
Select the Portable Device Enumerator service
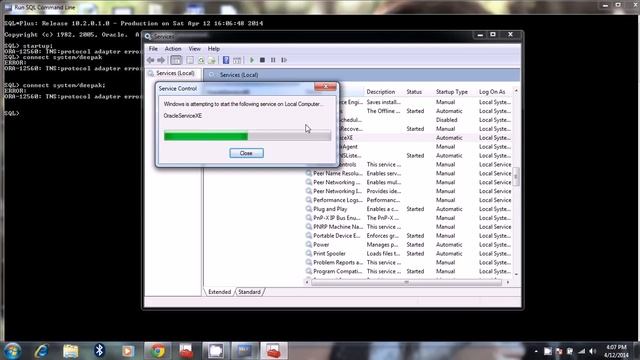coord(408,236)
